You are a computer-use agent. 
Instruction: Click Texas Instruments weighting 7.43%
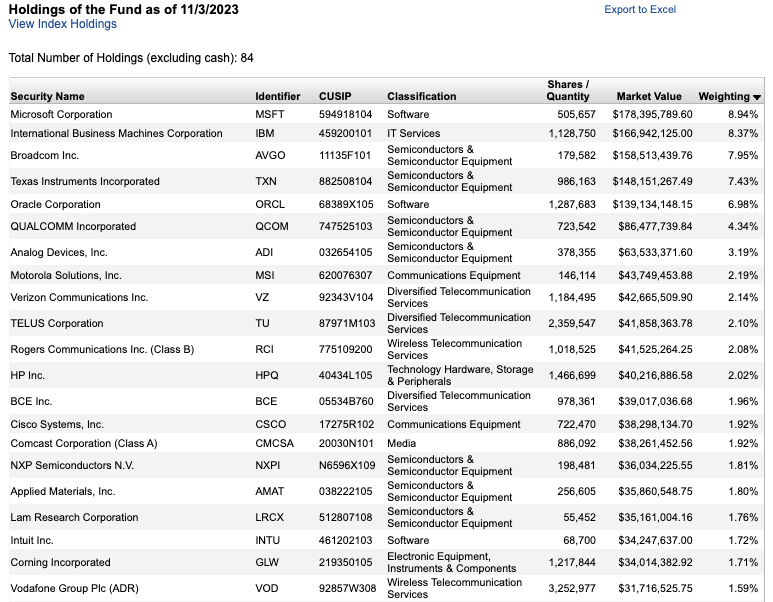point(743,181)
